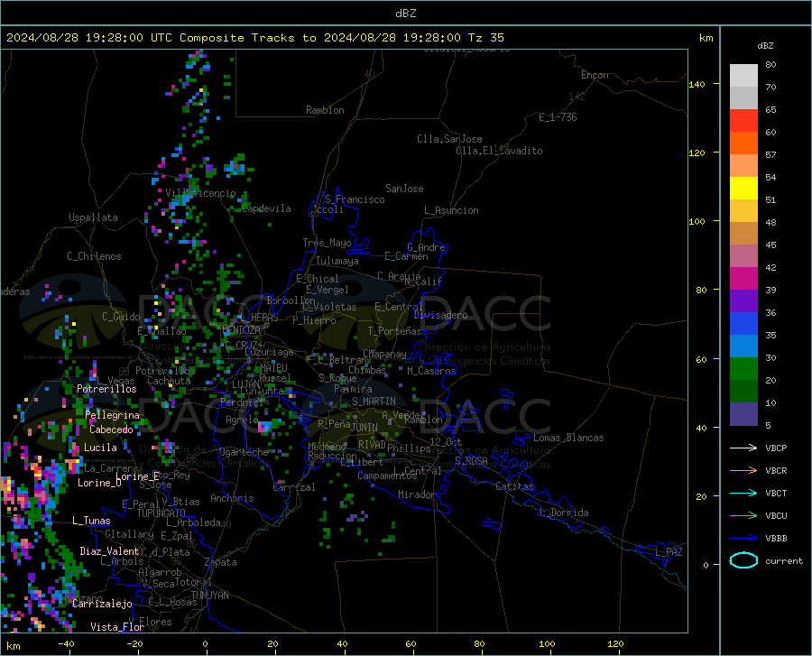Click the timestamp header text '2024/08/28 19:28:00 UTC'
Image resolution: width=812 pixels, height=656 pixels.
coord(89,38)
